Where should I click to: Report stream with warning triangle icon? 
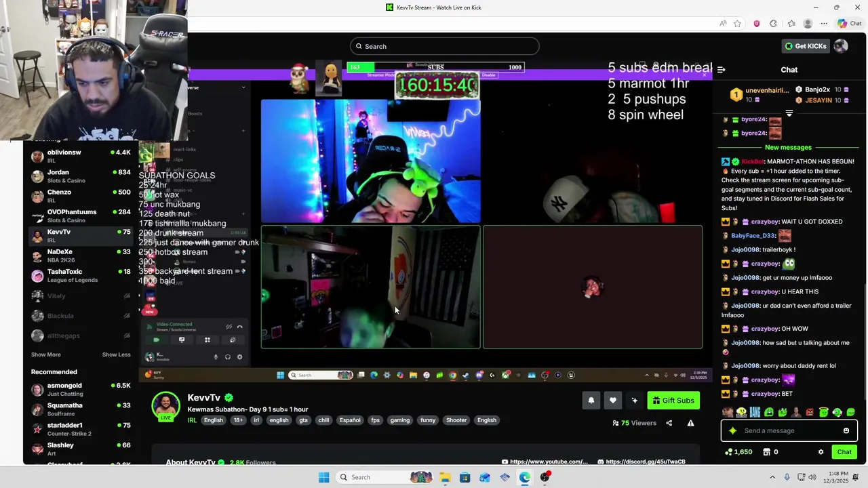[690, 423]
